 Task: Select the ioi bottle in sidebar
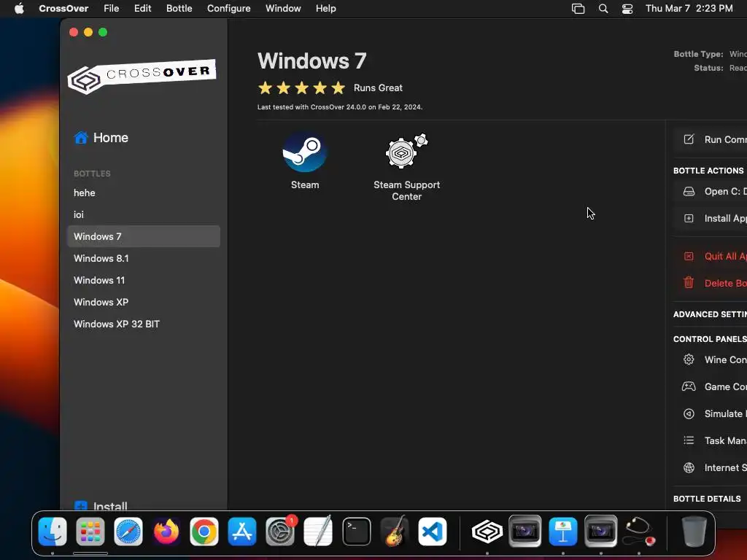144,215
